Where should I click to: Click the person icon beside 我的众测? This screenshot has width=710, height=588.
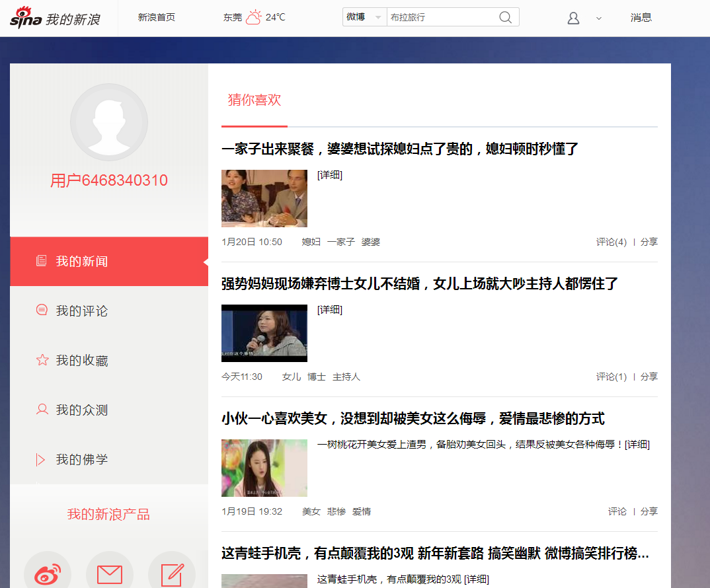[42, 409]
